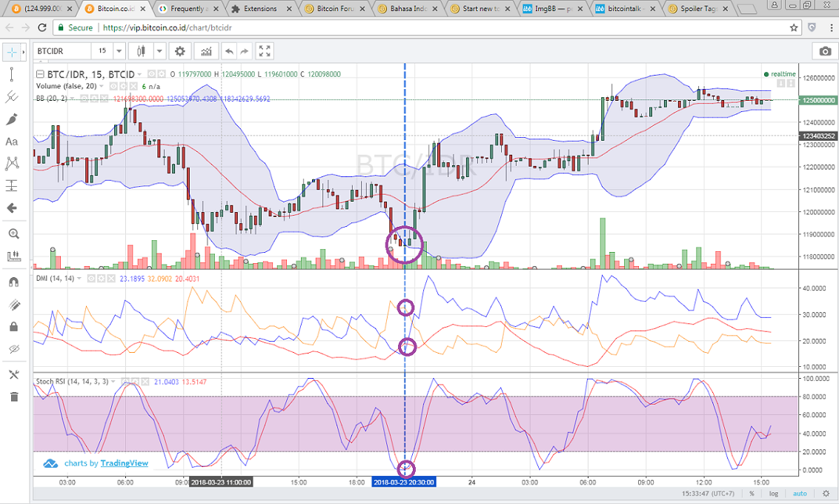The height and width of the screenshot is (504, 839).
Task: Toggle stay in drawing mode pencil
Action: tap(14, 305)
